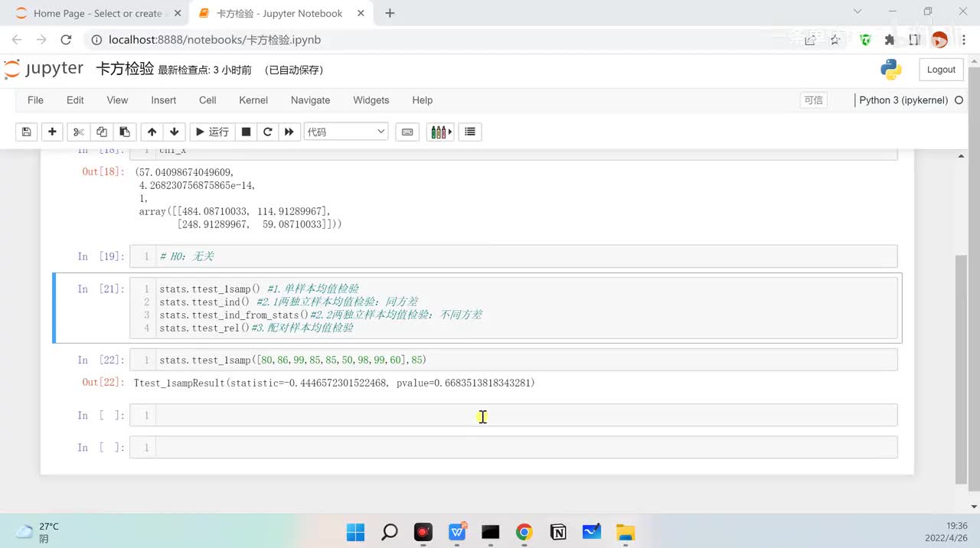Open Chrome from the taskbar
This screenshot has height=548, width=980.
point(524,532)
